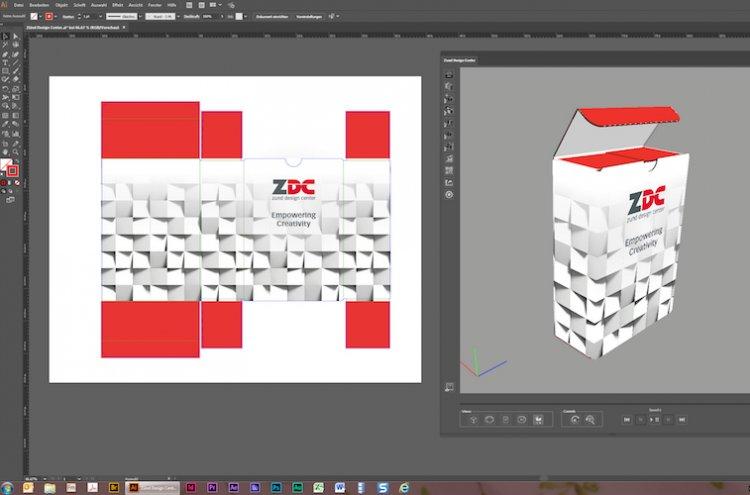
Task: Click the Dokument einrichten button
Action: pos(272,16)
